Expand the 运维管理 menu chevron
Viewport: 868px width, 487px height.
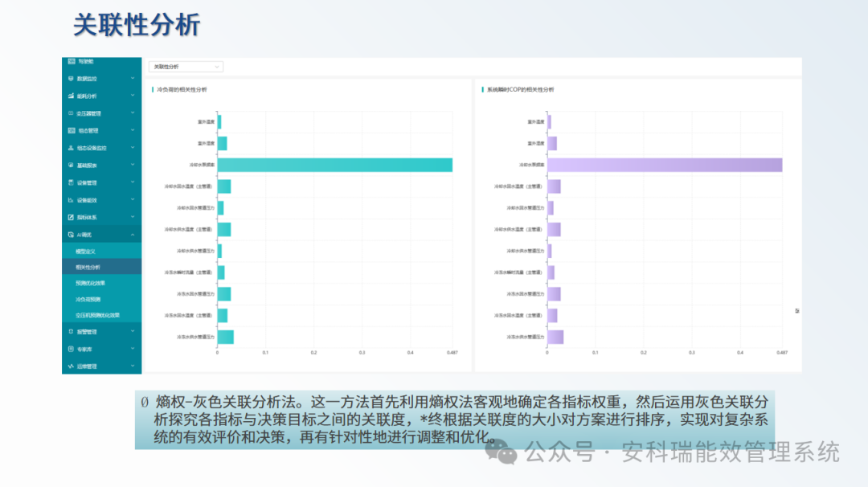[133, 366]
